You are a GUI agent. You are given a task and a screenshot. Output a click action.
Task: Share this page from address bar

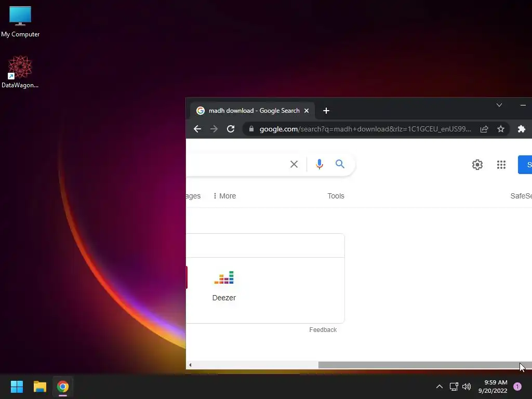click(484, 129)
